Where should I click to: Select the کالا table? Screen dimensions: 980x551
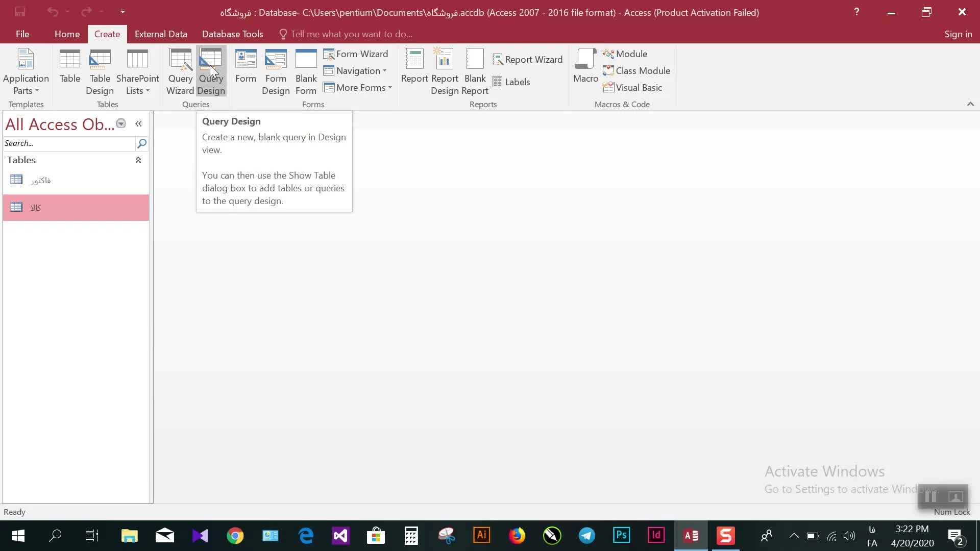tap(76, 208)
